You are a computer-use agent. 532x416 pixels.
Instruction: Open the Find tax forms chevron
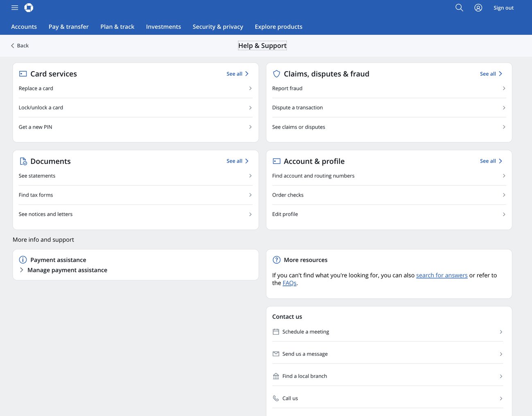(250, 195)
